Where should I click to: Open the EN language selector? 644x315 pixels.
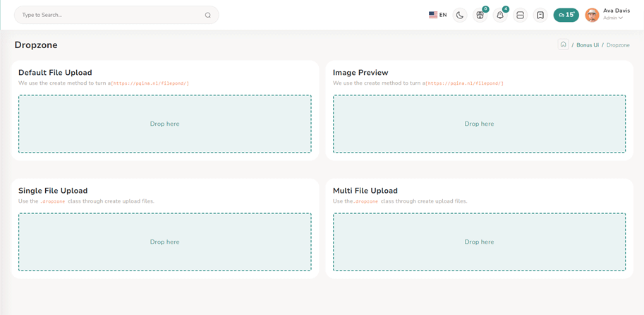pyautogui.click(x=443, y=15)
